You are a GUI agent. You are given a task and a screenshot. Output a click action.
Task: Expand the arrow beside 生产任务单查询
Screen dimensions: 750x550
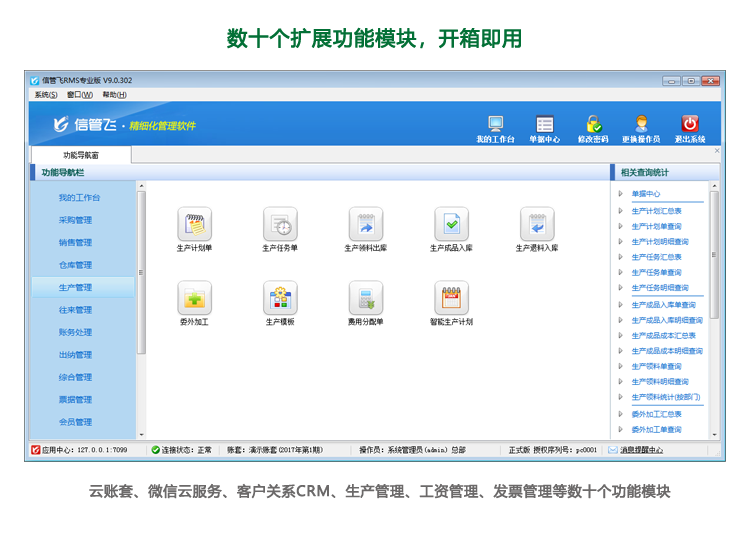tap(621, 272)
